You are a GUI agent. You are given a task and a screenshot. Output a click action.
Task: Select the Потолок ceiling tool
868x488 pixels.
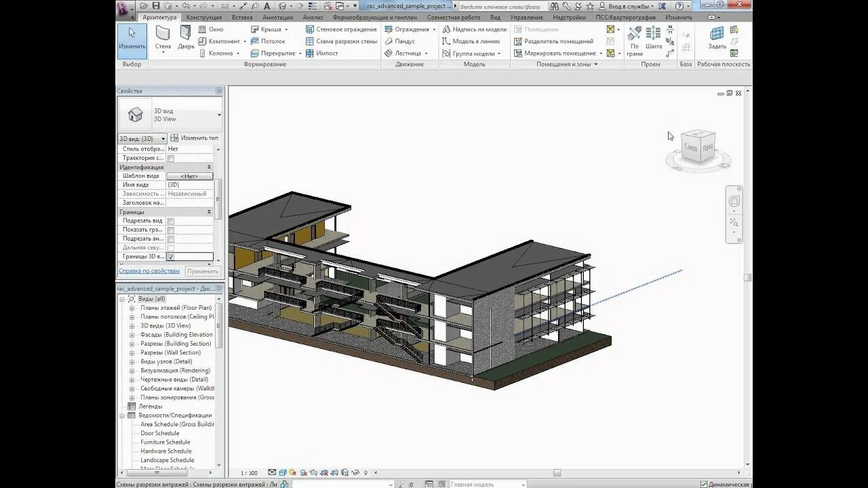coord(267,41)
